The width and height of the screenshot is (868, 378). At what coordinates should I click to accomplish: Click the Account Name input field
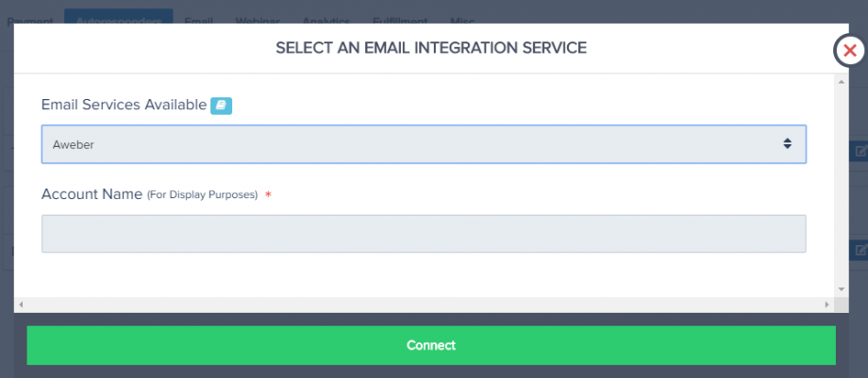point(423,234)
